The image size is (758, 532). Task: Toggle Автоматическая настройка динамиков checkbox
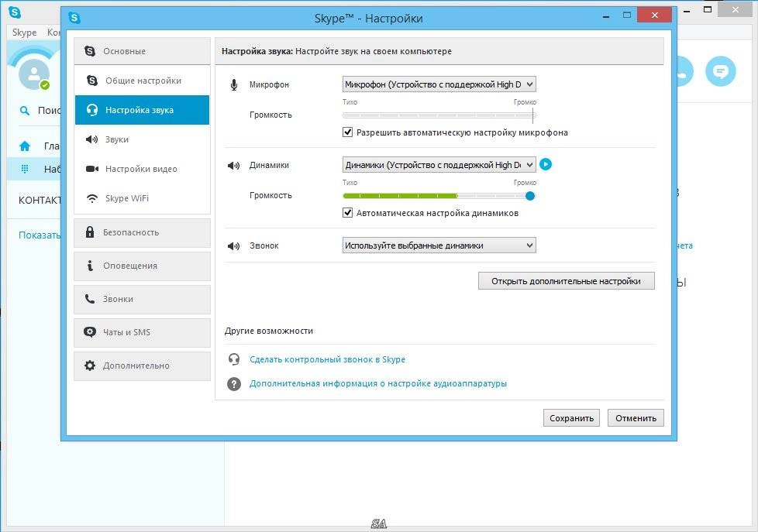(347, 213)
